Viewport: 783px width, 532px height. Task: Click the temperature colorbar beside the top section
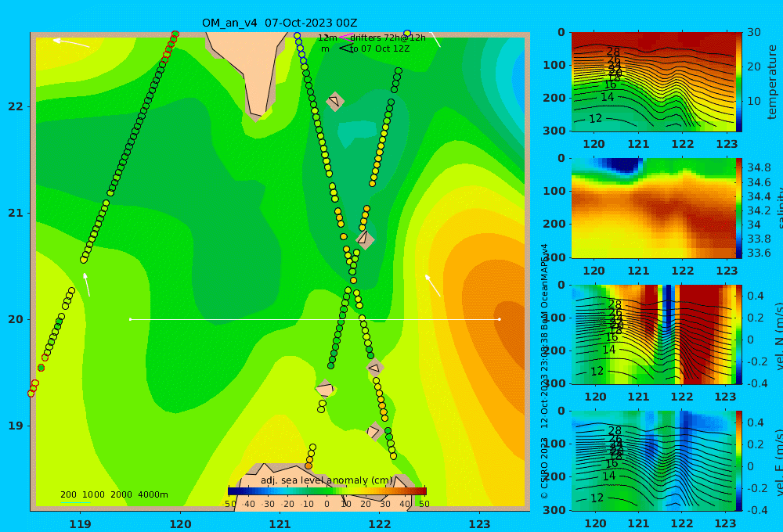click(739, 82)
